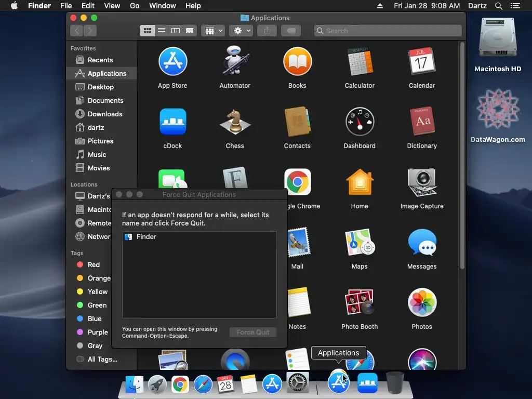Open Macintosh HD drive on desktop
This screenshot has width=532, height=399.
point(498,37)
